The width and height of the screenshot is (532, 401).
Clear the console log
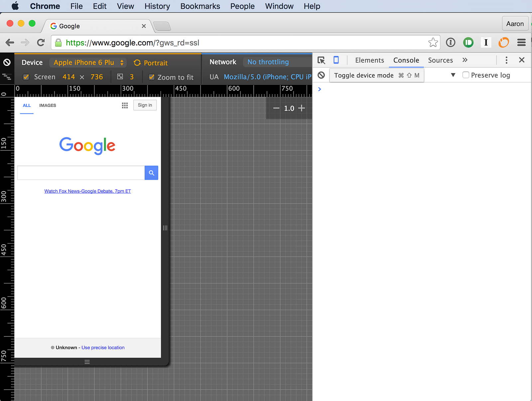(x=321, y=75)
